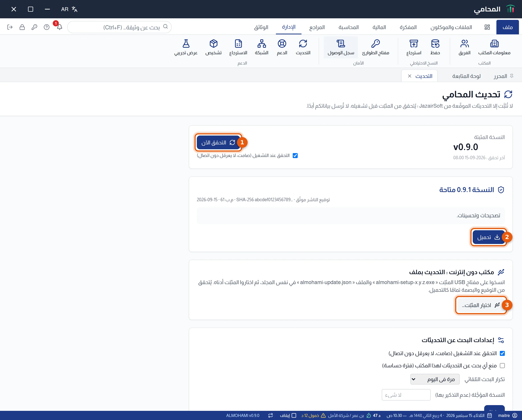Click التحقق الآن check now button
The width and height of the screenshot is (522, 420).
pos(218,142)
